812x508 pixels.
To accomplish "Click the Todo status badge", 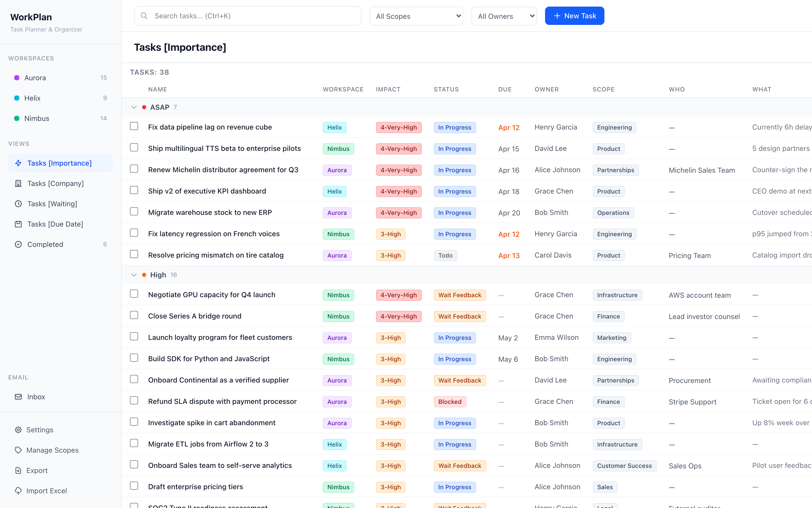I will [x=445, y=255].
